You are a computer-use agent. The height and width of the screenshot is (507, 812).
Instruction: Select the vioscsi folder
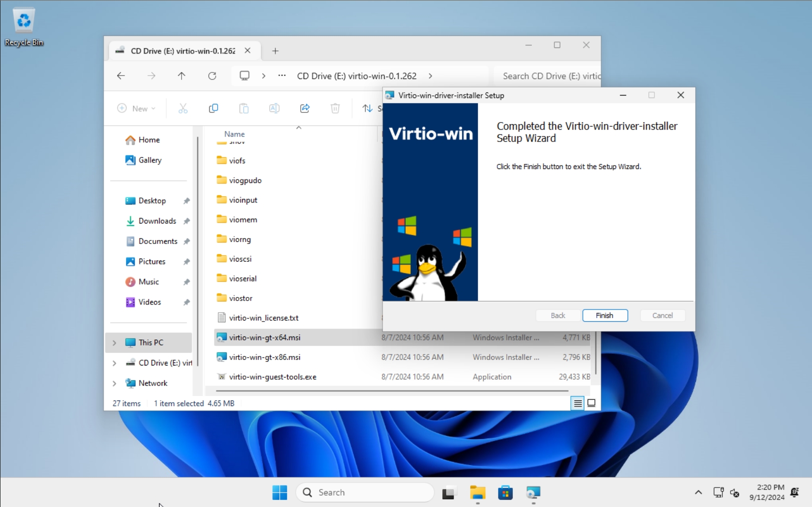[240, 259]
